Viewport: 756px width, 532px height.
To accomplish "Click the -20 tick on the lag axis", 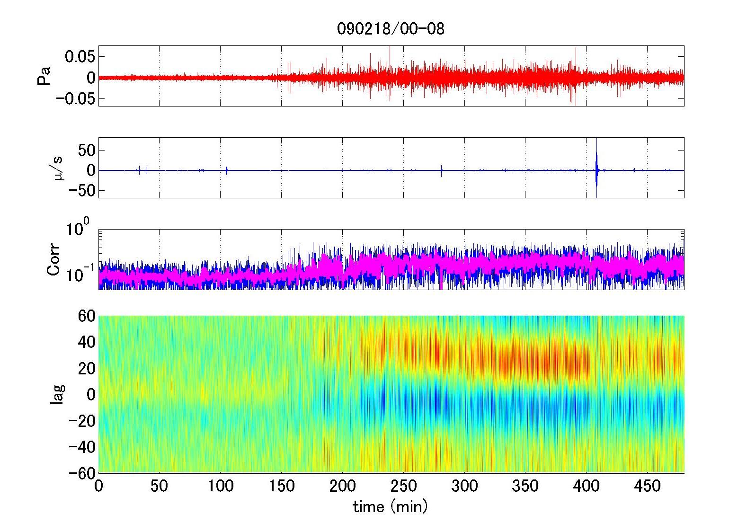I will (83, 420).
